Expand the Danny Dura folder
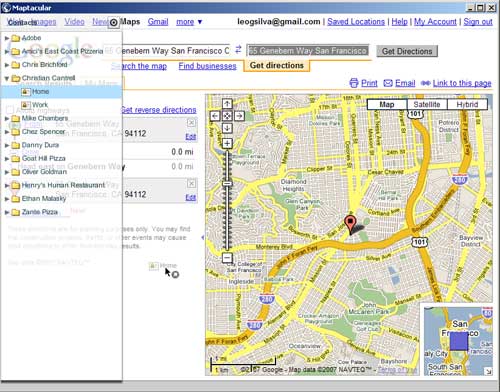500x392 pixels. (7, 145)
